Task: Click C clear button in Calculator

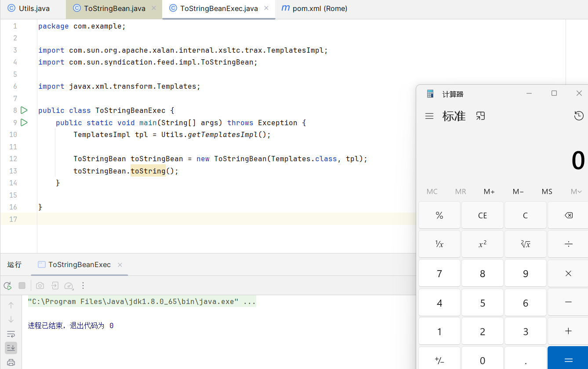Action: pos(525,215)
